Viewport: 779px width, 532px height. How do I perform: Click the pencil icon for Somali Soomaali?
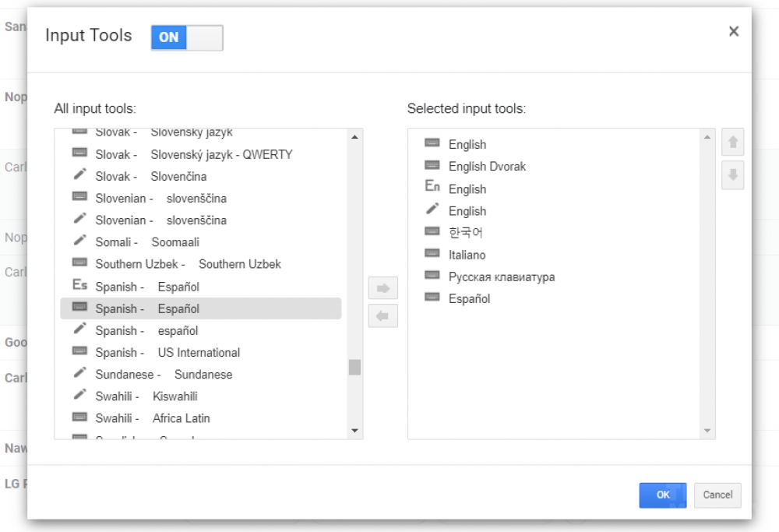(x=79, y=242)
